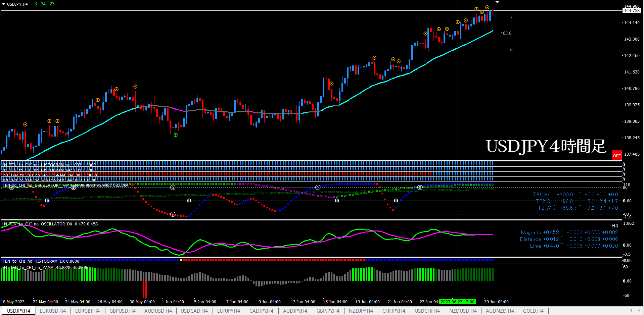The width and height of the screenshot is (644, 315).
Task: Go to the CADJPY,H4 chart tab
Action: (261, 311)
